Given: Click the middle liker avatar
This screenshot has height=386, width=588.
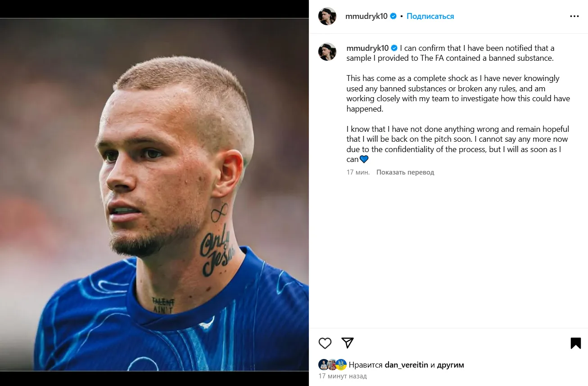Looking at the screenshot, I should [332, 365].
